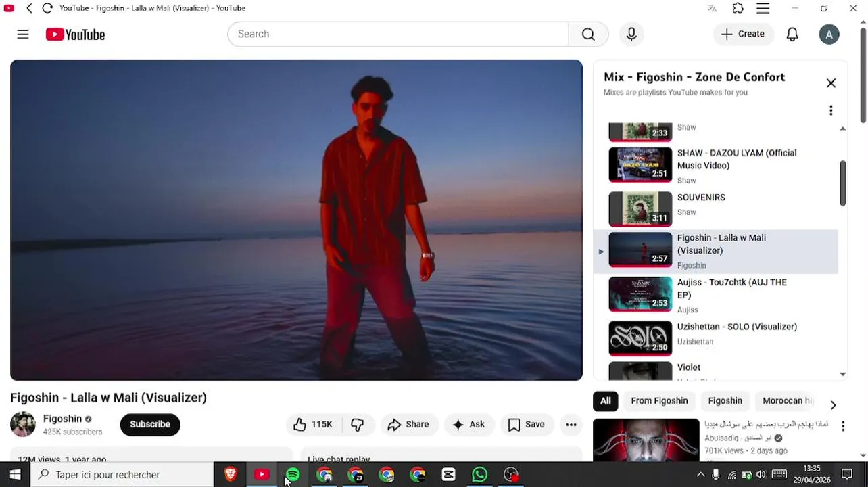Click the page vertical scrollbar
Screen dimensions: 868x487
(863, 74)
